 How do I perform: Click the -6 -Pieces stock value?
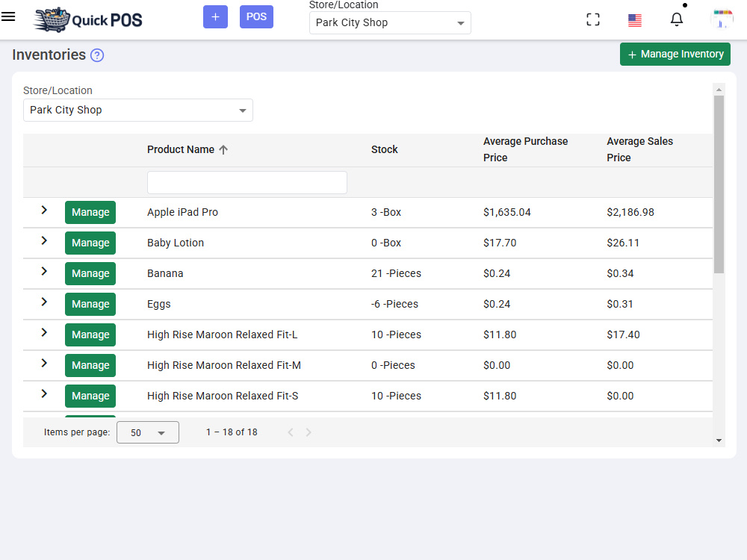tap(395, 305)
